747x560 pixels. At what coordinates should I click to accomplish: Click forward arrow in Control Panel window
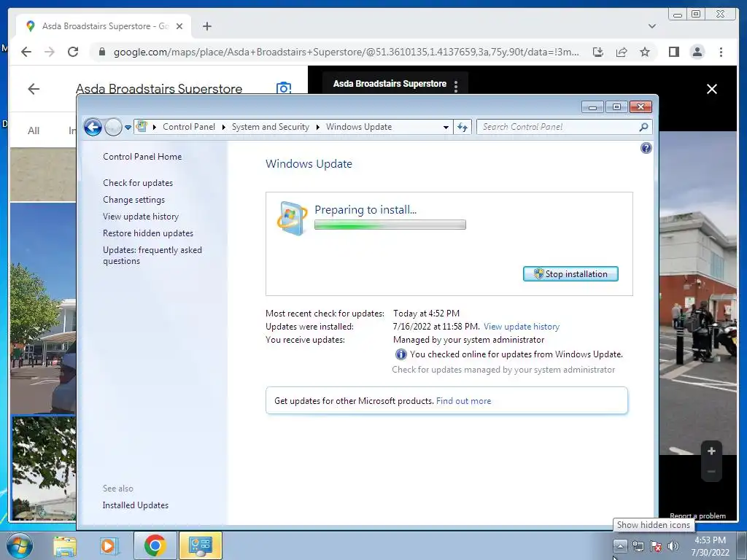tap(113, 127)
